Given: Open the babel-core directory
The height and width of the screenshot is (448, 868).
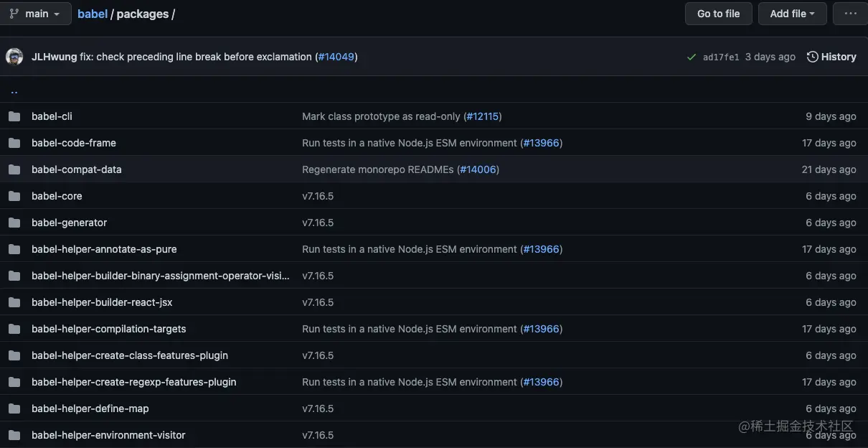Looking at the screenshot, I should (x=57, y=196).
